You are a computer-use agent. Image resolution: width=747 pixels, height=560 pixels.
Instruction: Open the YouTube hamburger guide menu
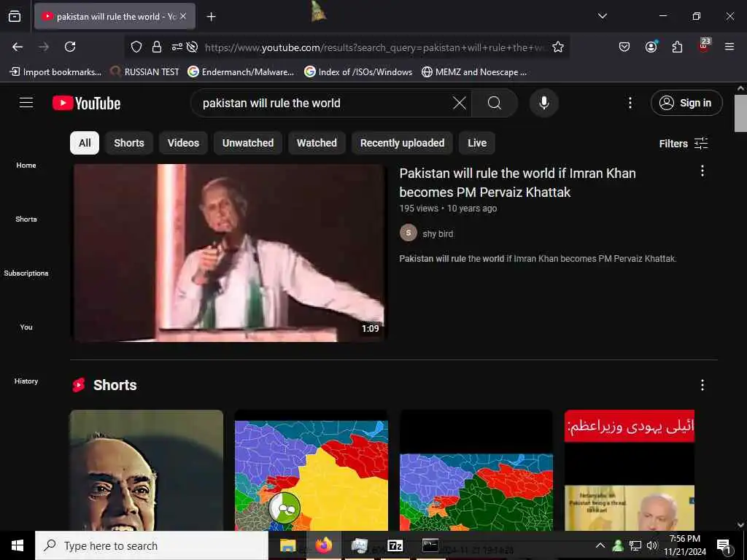pyautogui.click(x=26, y=103)
